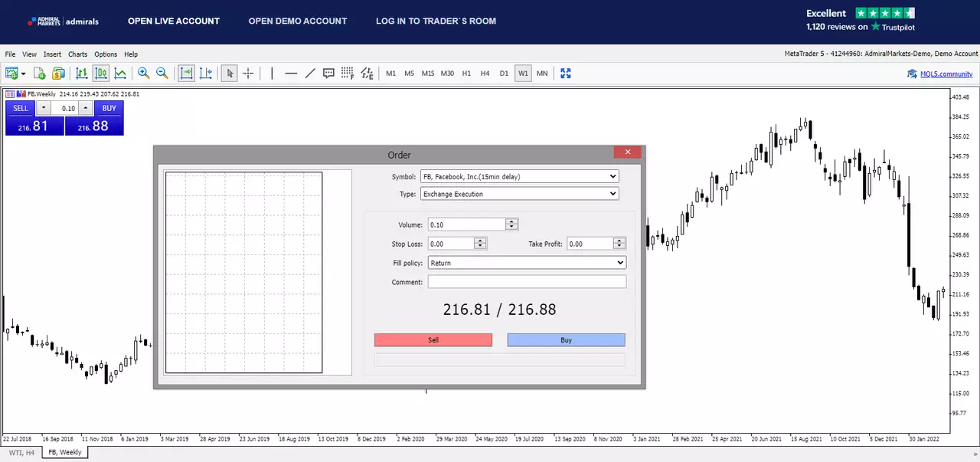Click the Stop Loss spinner arrows
Screen dimensions: 980x462
[x=481, y=244]
